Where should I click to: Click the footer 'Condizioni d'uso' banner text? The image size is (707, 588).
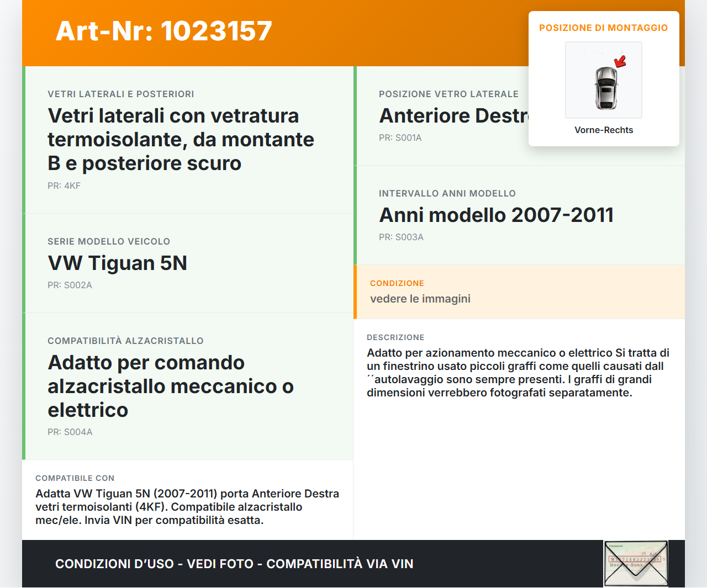[x=234, y=564]
